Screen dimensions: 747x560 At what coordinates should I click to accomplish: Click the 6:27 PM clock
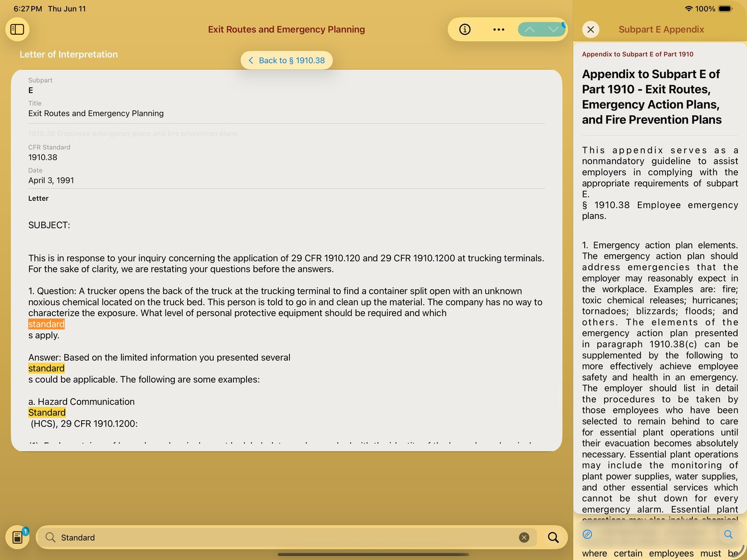click(28, 8)
